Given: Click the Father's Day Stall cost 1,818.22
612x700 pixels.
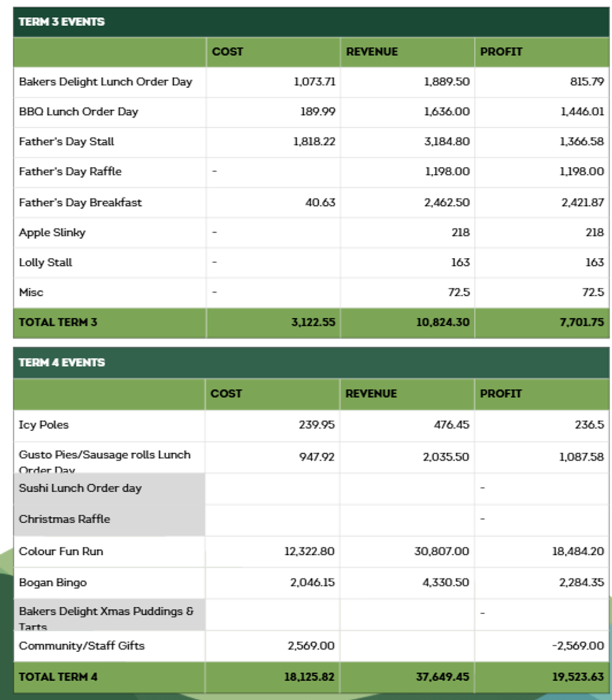Looking at the screenshot, I should point(314,141).
